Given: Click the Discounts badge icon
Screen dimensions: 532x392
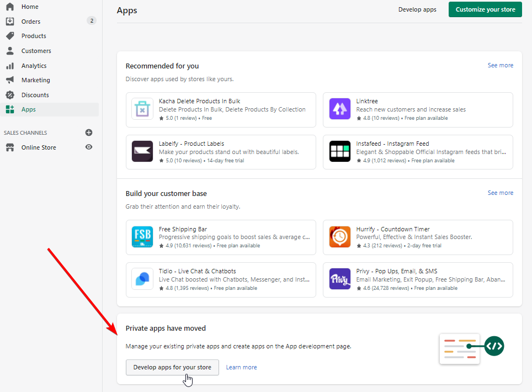Looking at the screenshot, I should click(x=10, y=95).
